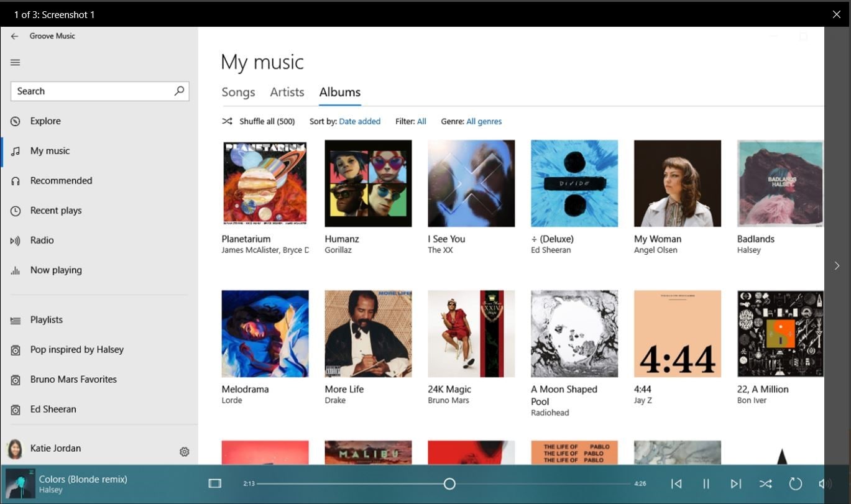The width and height of the screenshot is (851, 504).
Task: Open the Playlists section
Action: click(x=99, y=320)
